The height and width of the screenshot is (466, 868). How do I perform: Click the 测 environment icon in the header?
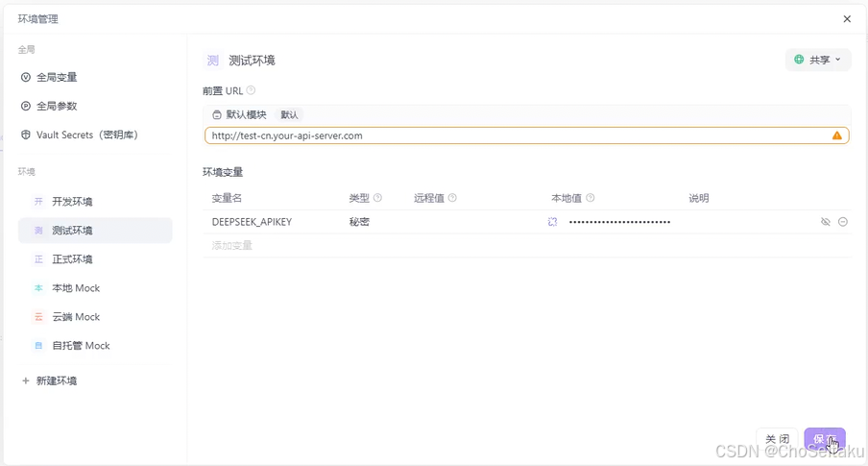pos(212,61)
